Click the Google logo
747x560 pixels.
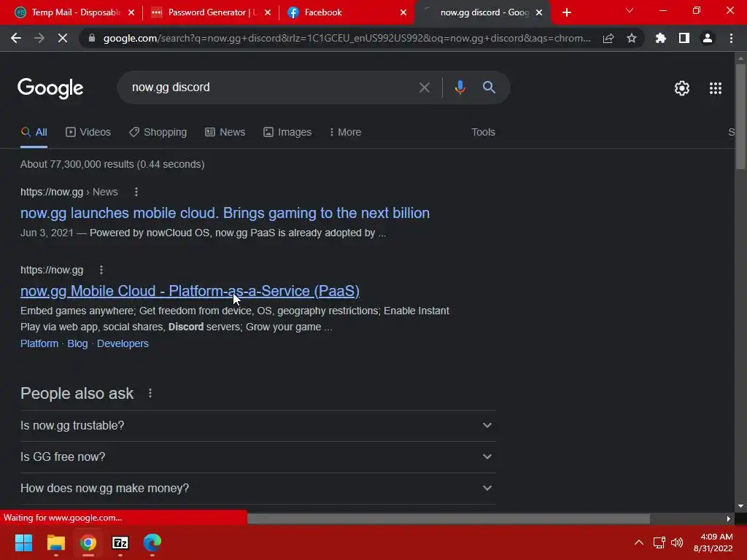click(50, 88)
